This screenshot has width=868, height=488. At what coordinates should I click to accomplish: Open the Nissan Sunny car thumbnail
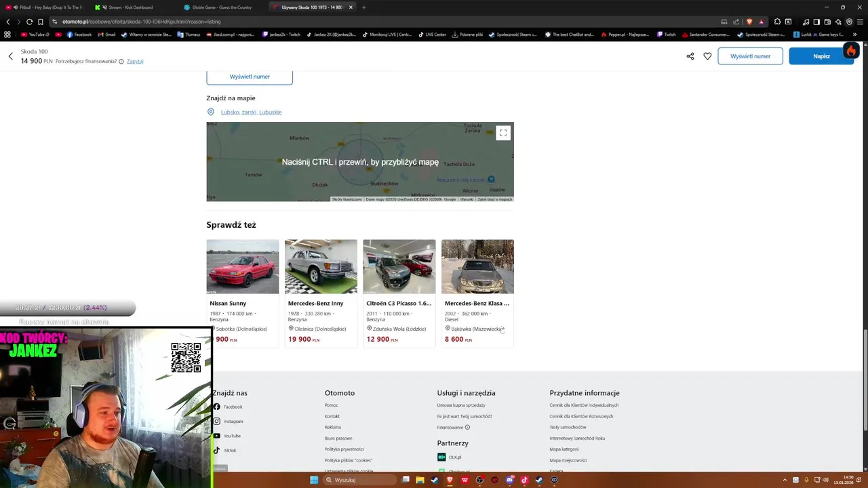243,266
